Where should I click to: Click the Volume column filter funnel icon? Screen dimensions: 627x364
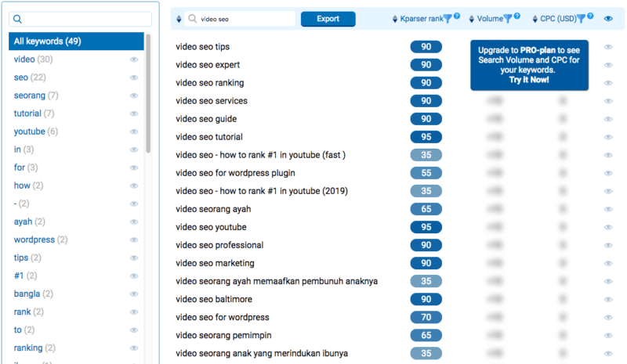[x=508, y=19]
